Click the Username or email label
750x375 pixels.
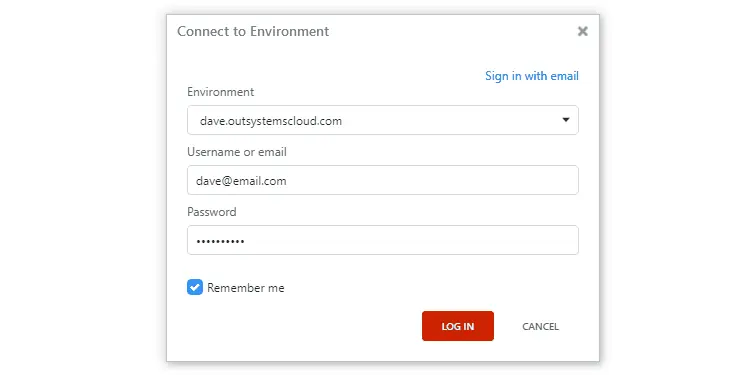237,152
